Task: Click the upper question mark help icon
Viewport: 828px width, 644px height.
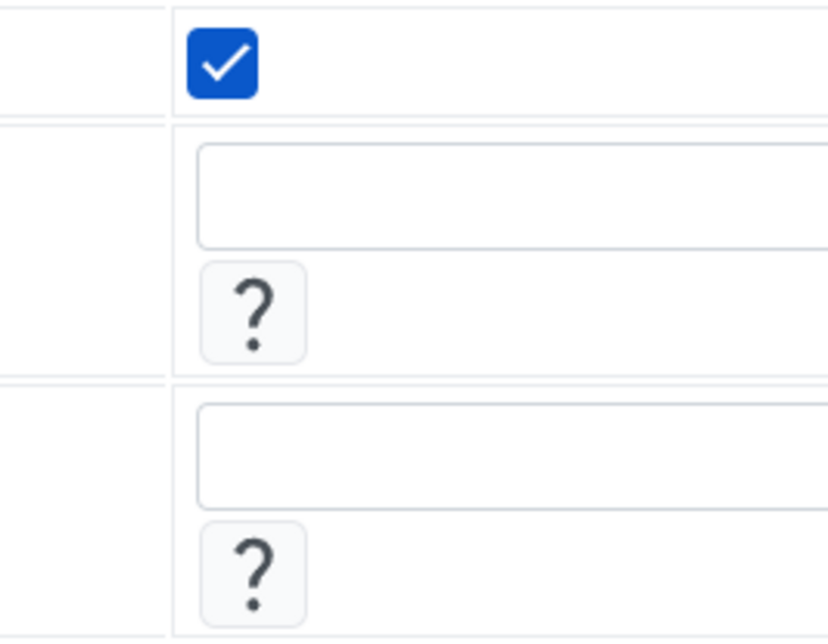Action: 254,313
